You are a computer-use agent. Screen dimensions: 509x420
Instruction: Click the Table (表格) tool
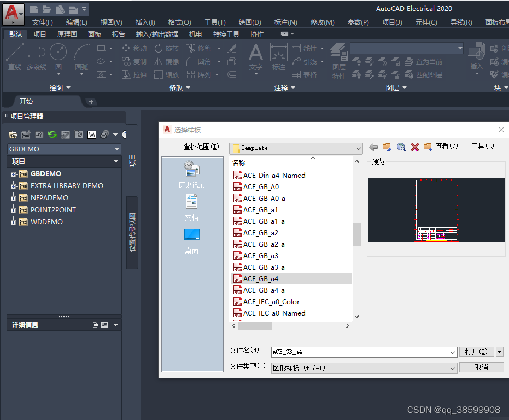[304, 75]
